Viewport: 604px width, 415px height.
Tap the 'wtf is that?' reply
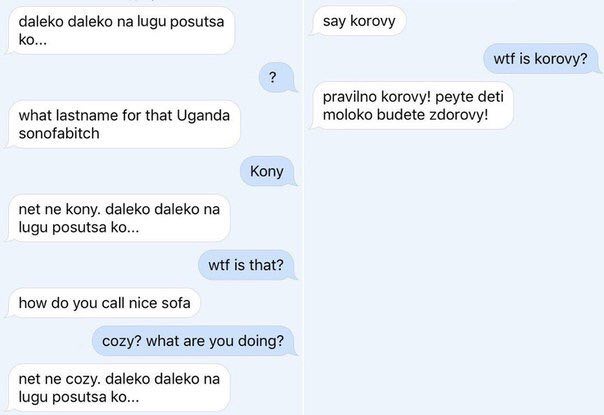pos(247,265)
